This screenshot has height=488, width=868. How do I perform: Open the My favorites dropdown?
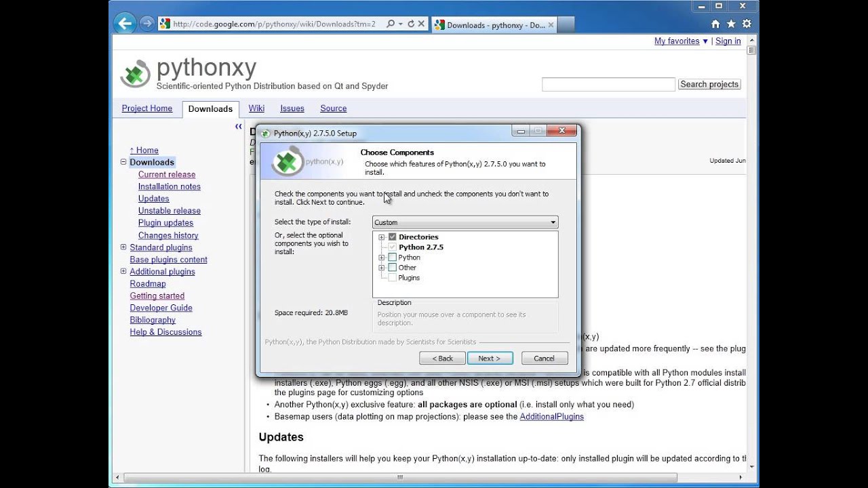coord(681,41)
